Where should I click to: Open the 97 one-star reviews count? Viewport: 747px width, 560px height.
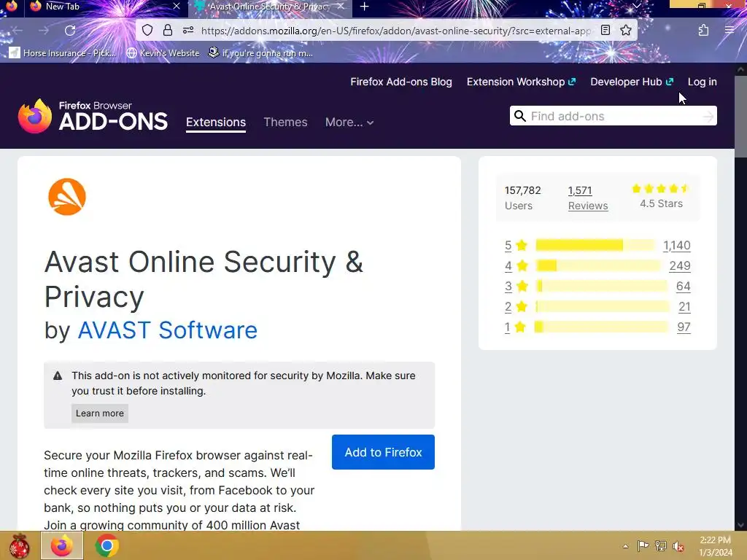coord(684,327)
